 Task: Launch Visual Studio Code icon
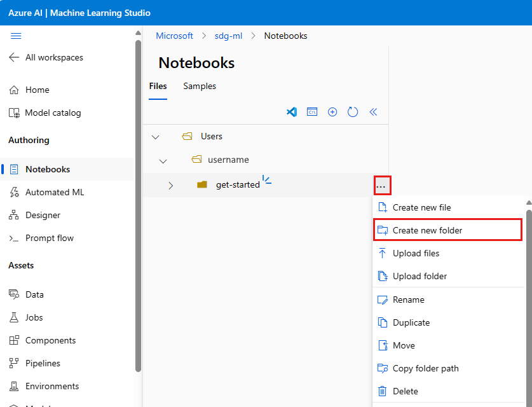(x=292, y=112)
